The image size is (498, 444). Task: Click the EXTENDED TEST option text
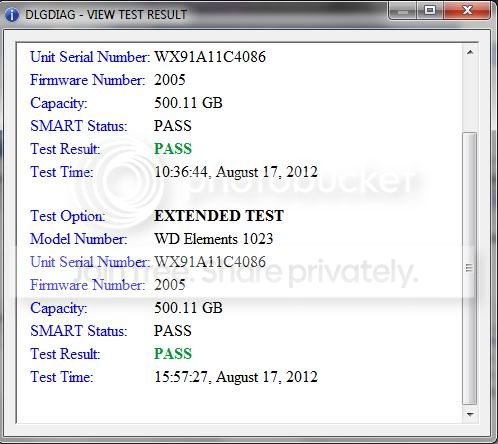coord(219,216)
